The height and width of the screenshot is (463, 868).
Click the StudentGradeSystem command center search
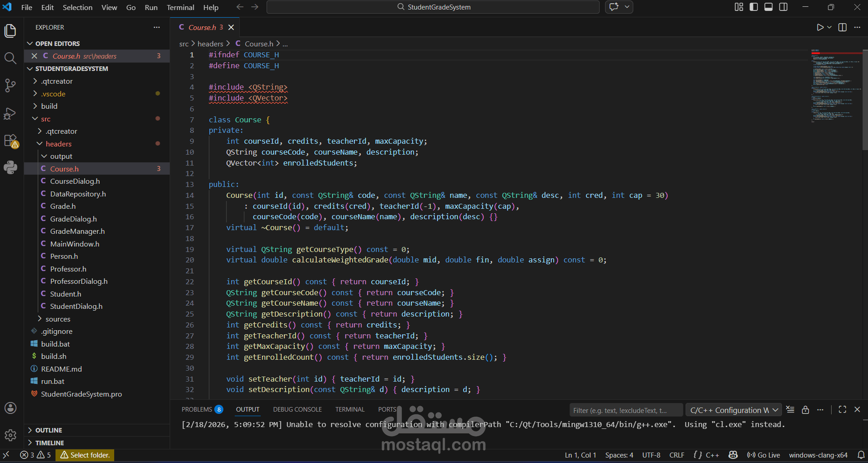coord(433,7)
